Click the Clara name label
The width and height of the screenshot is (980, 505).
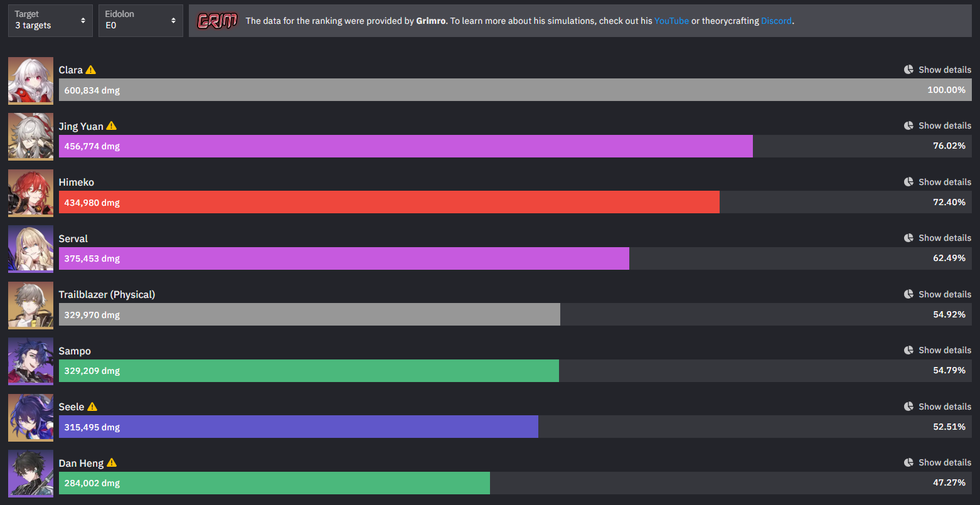pyautogui.click(x=71, y=70)
